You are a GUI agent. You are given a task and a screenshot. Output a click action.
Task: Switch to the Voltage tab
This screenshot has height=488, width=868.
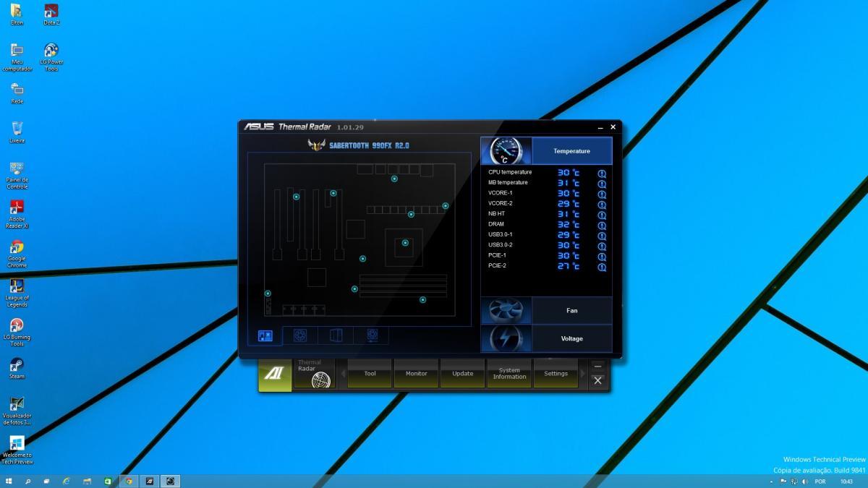[571, 338]
